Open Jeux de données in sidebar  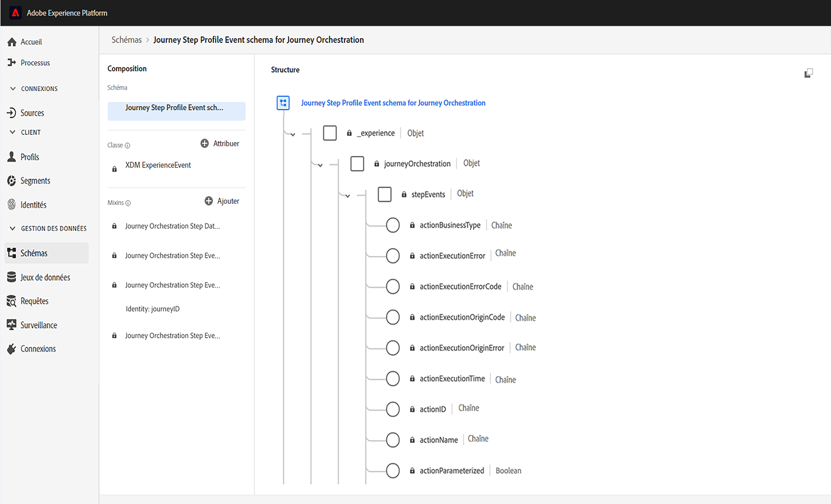[45, 277]
